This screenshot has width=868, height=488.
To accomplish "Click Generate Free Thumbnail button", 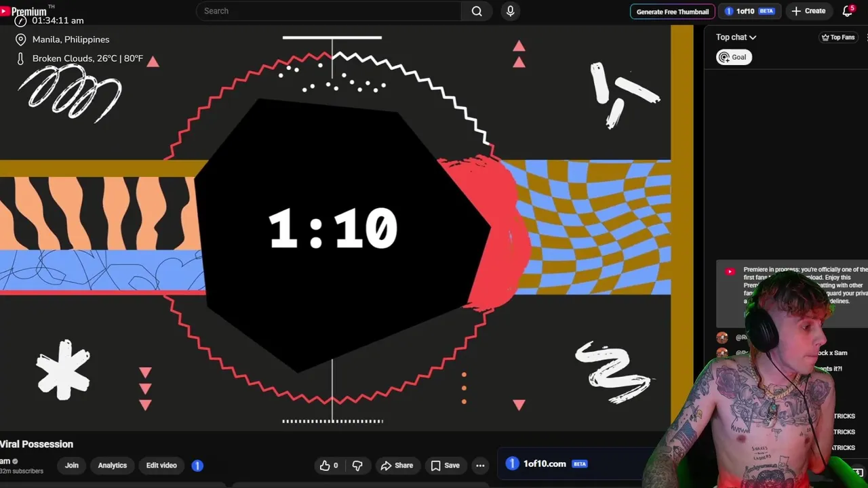I will click(672, 12).
